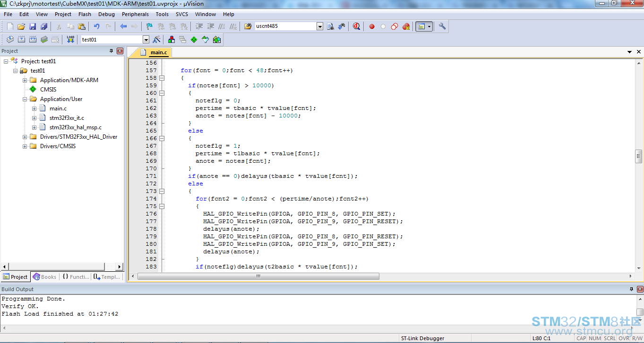The height and width of the screenshot is (343, 644).
Task: Insert breakpoint with red circle icon
Action: click(372, 26)
